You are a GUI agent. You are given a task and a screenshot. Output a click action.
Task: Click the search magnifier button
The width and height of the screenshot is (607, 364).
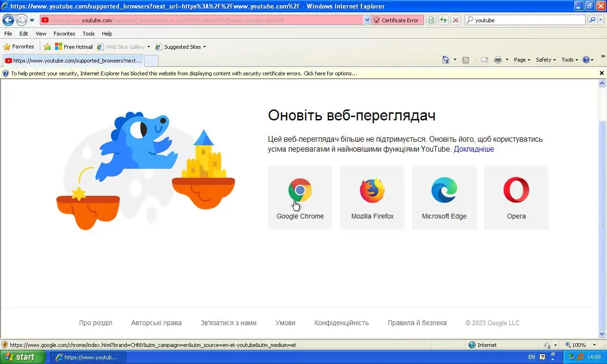[x=592, y=20]
